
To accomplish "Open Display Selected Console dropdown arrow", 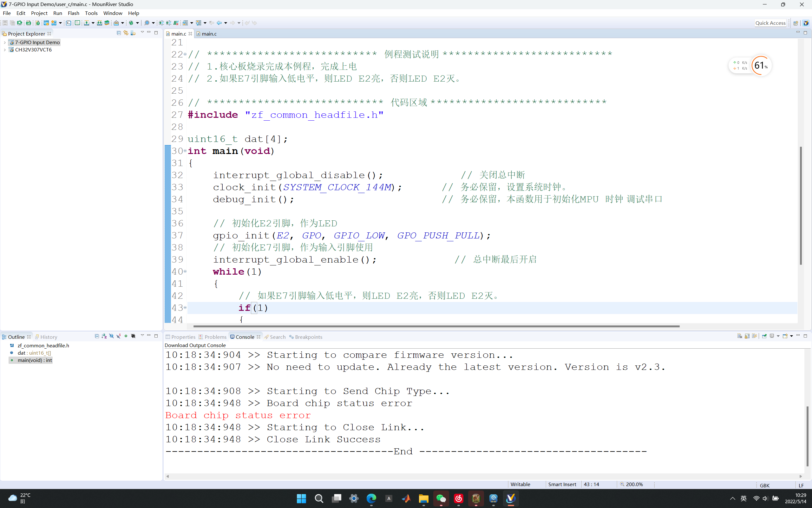I will click(x=778, y=336).
